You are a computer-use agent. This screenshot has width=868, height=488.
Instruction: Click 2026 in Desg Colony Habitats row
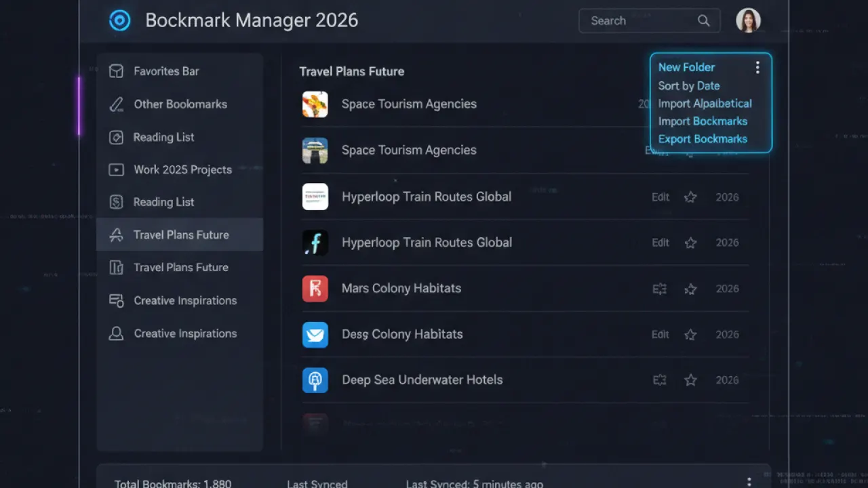coord(728,335)
